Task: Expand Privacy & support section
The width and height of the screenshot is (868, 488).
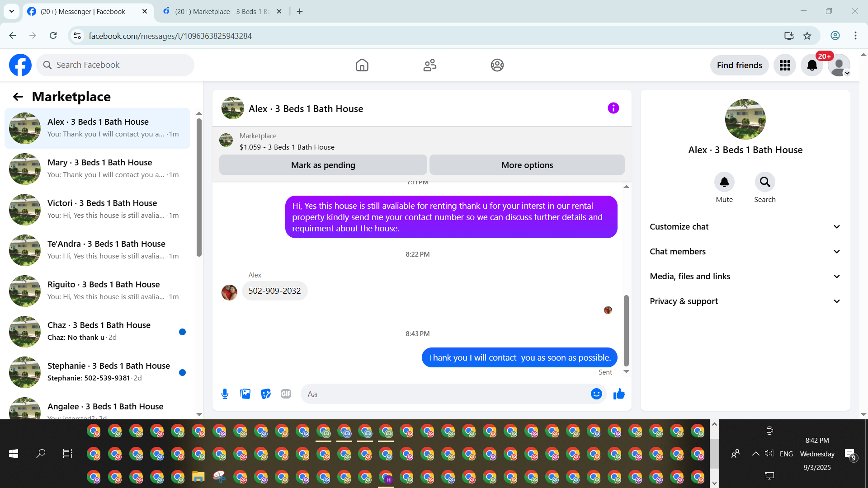Action: click(745, 301)
